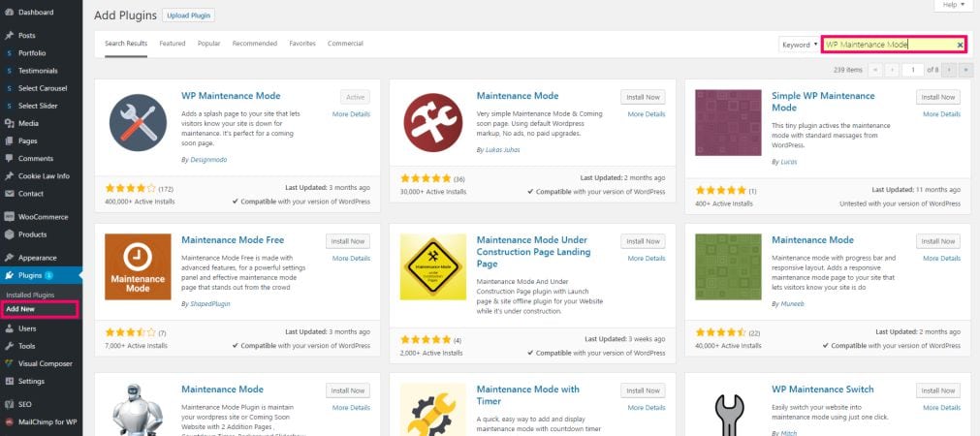Open Add New plugins submenu item
This screenshot has width=980, height=436.
click(20, 309)
